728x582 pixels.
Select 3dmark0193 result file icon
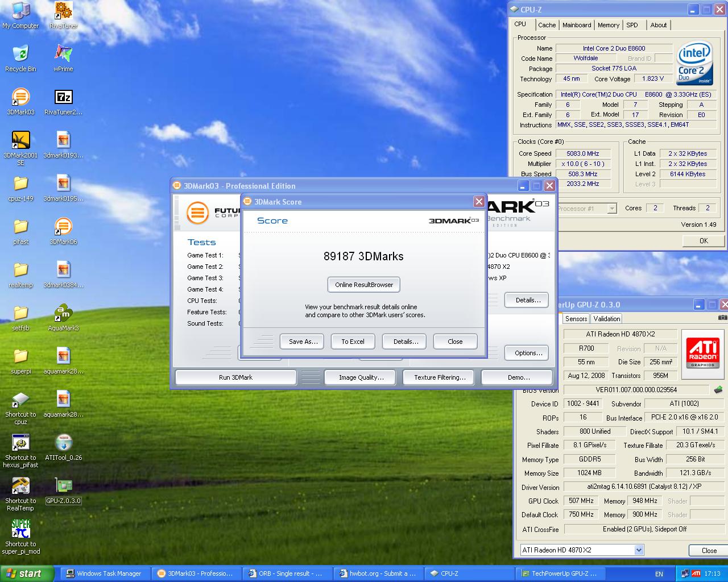click(63, 145)
